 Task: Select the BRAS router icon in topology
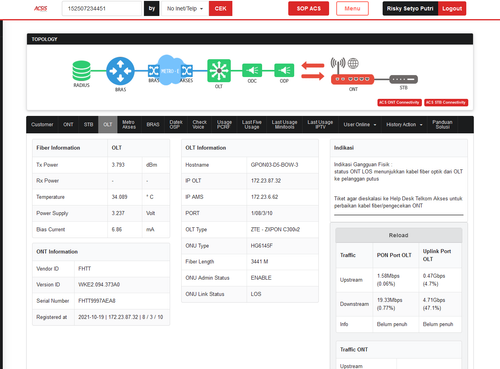click(120, 71)
